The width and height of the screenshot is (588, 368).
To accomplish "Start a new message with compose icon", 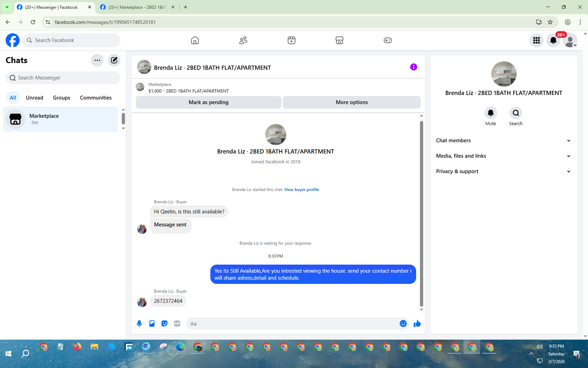I will tap(114, 60).
